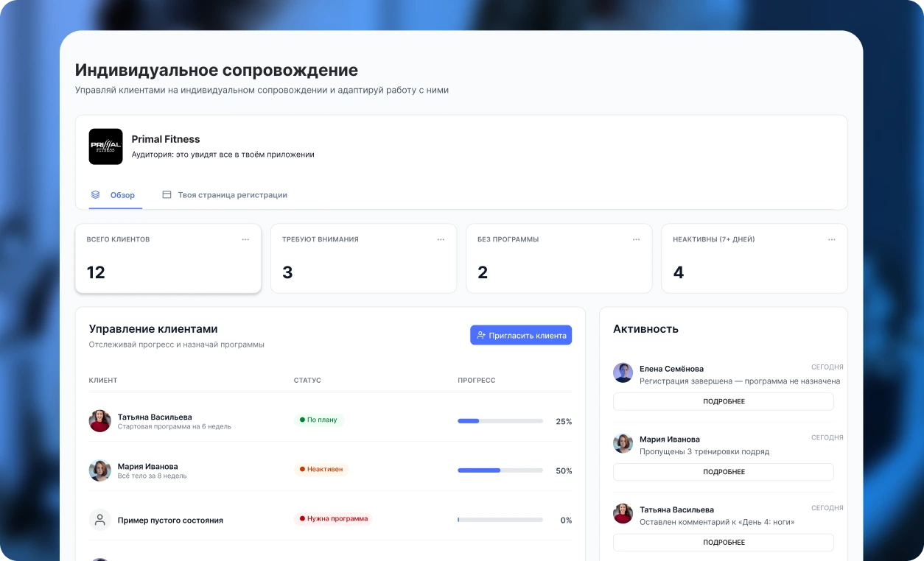Image resolution: width=924 pixels, height=561 pixels.
Task: Click the layers icon beside Обзор
Action: point(96,195)
